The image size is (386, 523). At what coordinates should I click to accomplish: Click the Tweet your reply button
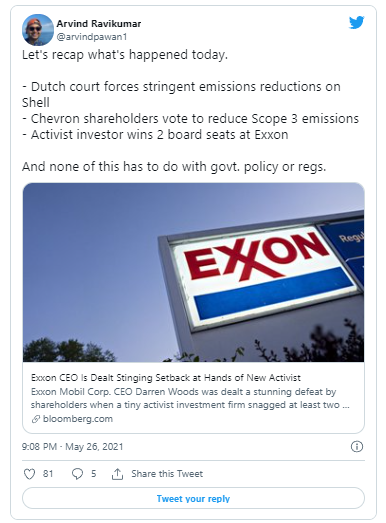pyautogui.click(x=193, y=498)
